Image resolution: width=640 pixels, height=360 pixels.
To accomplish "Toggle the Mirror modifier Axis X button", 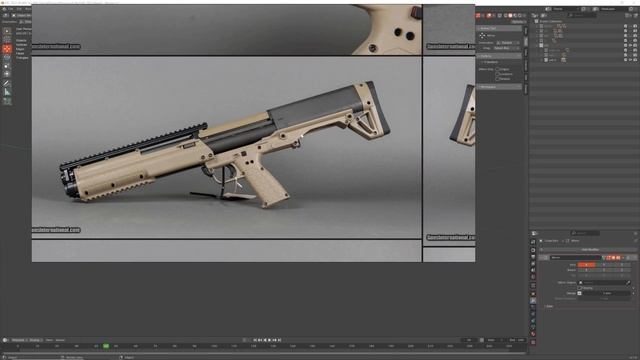I will coord(586,265).
